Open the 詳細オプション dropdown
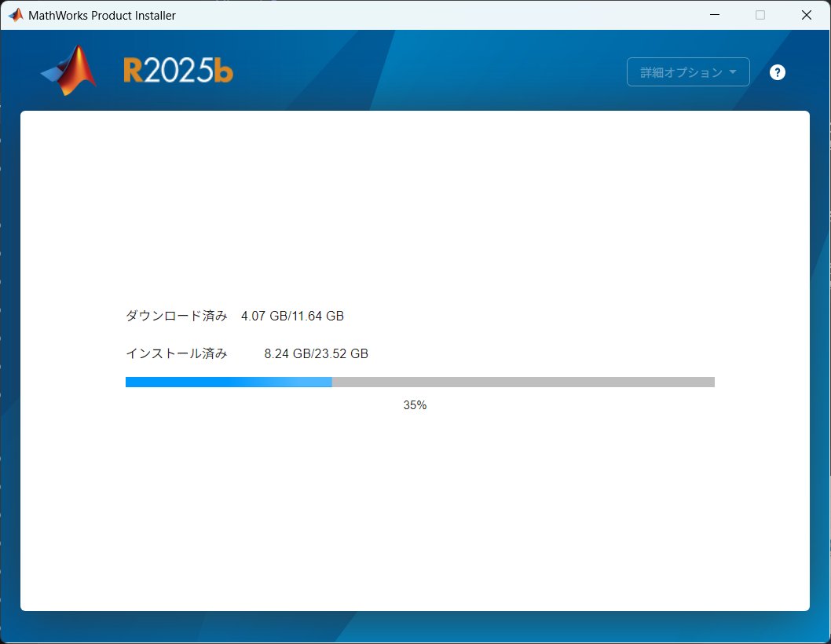The height and width of the screenshot is (644, 831). (x=688, y=72)
